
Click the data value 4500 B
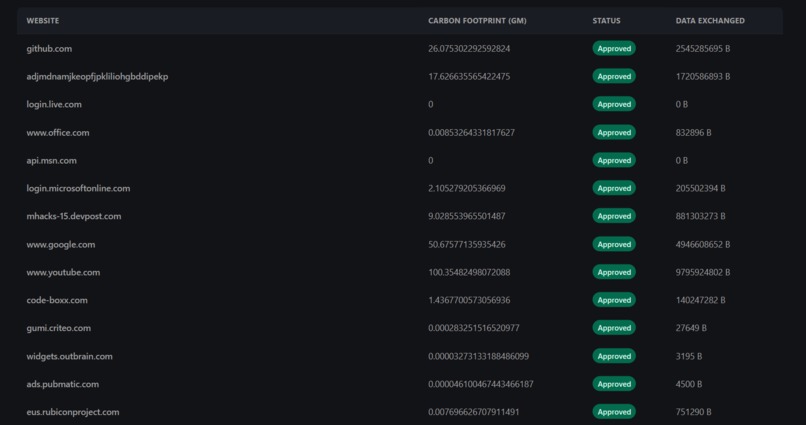689,384
